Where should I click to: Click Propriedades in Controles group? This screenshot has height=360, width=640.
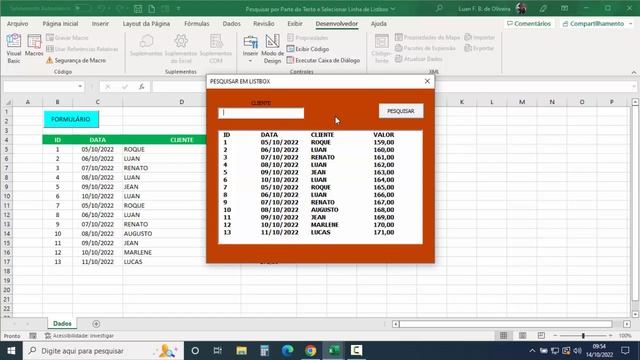click(x=307, y=38)
